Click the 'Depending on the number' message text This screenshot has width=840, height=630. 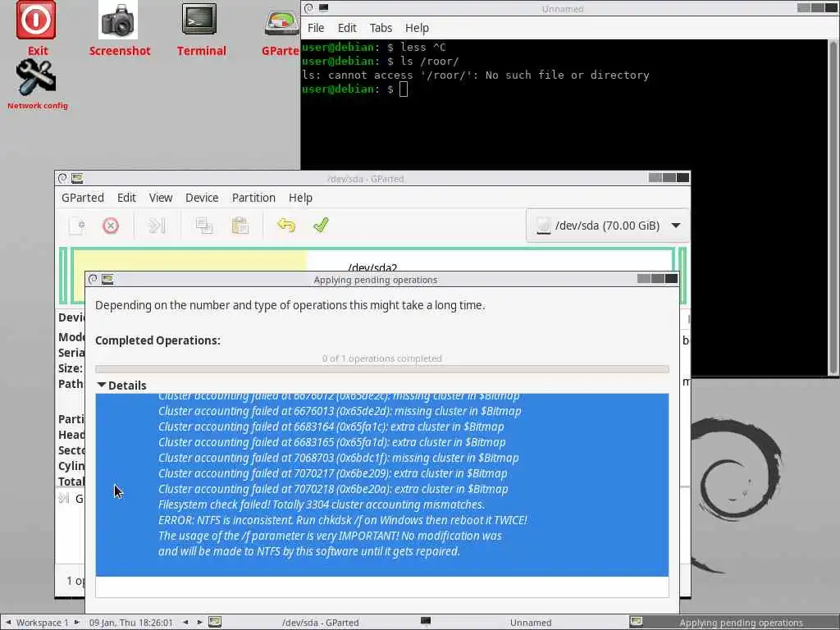[290, 305]
